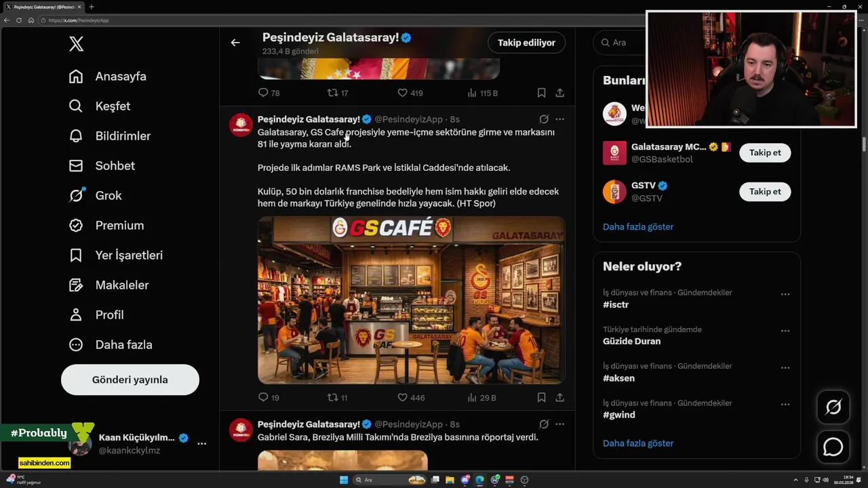Open account options next to Kaan Küçükyılmaz
868x488 pixels.
coord(201,443)
